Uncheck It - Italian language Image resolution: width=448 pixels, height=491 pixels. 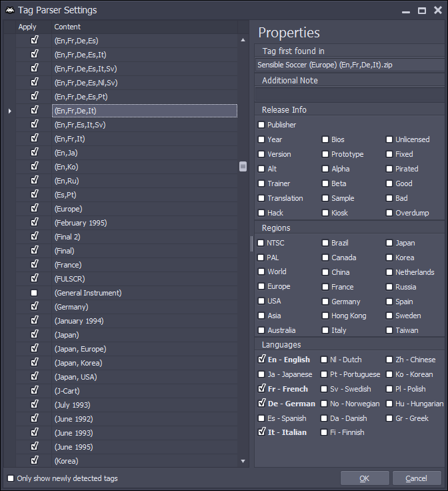click(x=261, y=432)
